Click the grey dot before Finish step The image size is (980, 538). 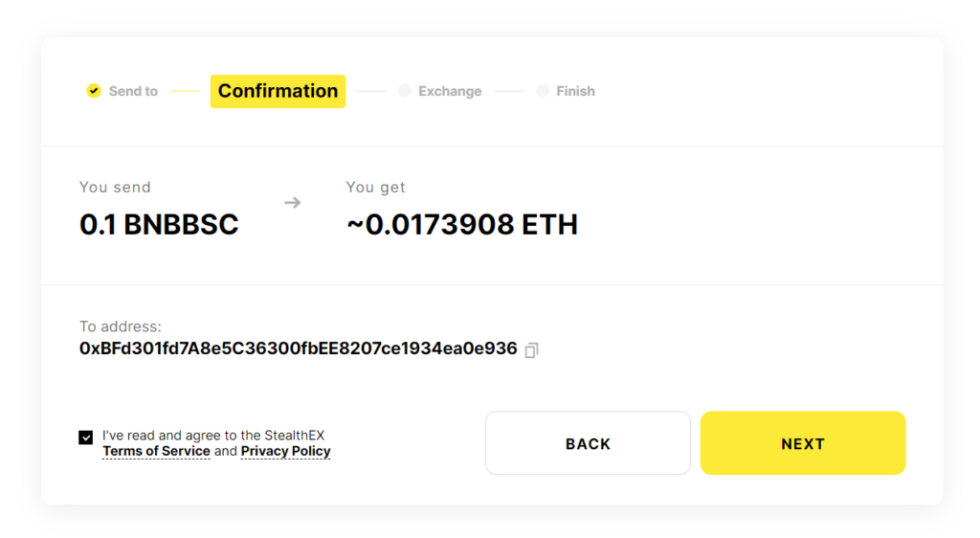click(x=543, y=91)
